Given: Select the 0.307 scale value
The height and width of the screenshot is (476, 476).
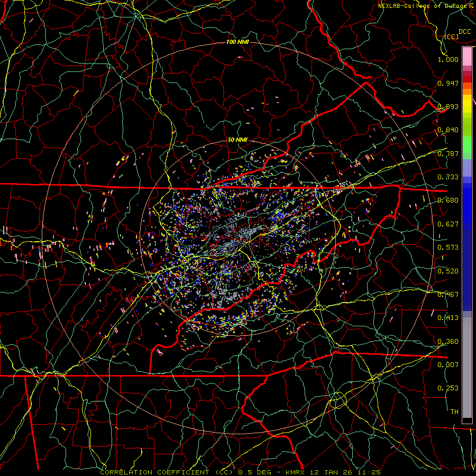Looking at the screenshot, I should 448,364.
